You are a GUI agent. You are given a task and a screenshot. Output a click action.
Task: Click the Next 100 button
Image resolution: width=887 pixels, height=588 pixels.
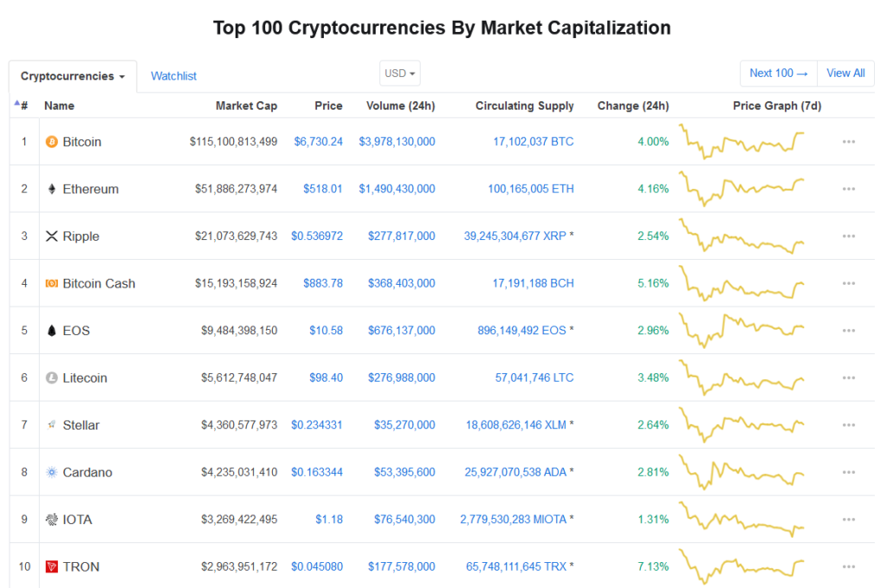pos(778,73)
